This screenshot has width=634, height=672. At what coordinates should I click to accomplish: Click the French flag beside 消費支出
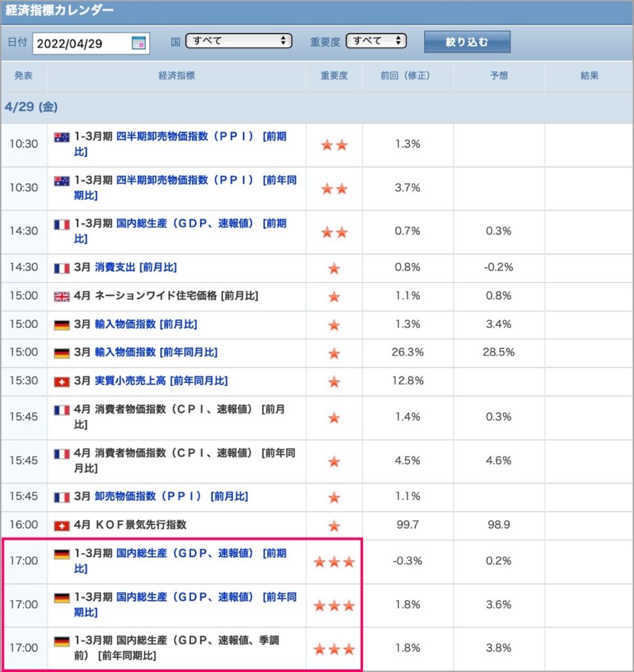[x=62, y=268]
